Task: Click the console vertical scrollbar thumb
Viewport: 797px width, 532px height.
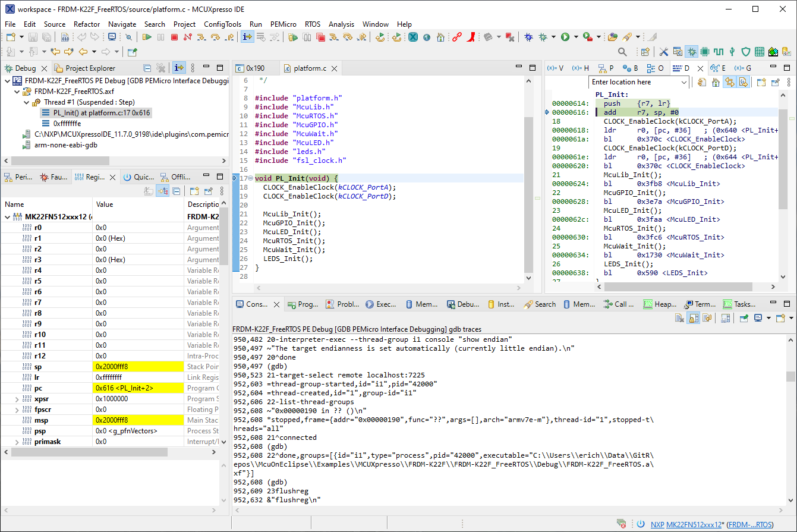Action: click(790, 376)
